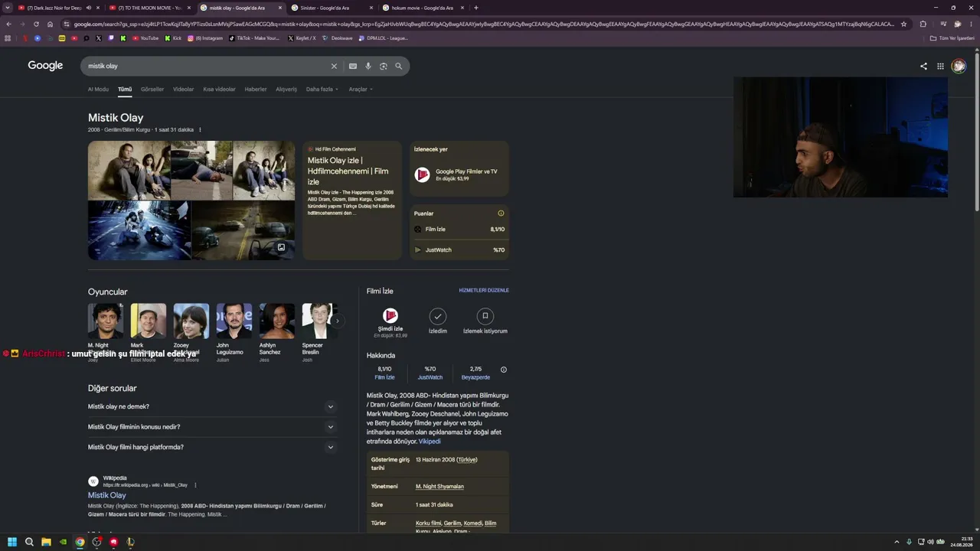Viewport: 980px width, 551px height.
Task: Switch to the Videolar tab
Action: [183, 90]
